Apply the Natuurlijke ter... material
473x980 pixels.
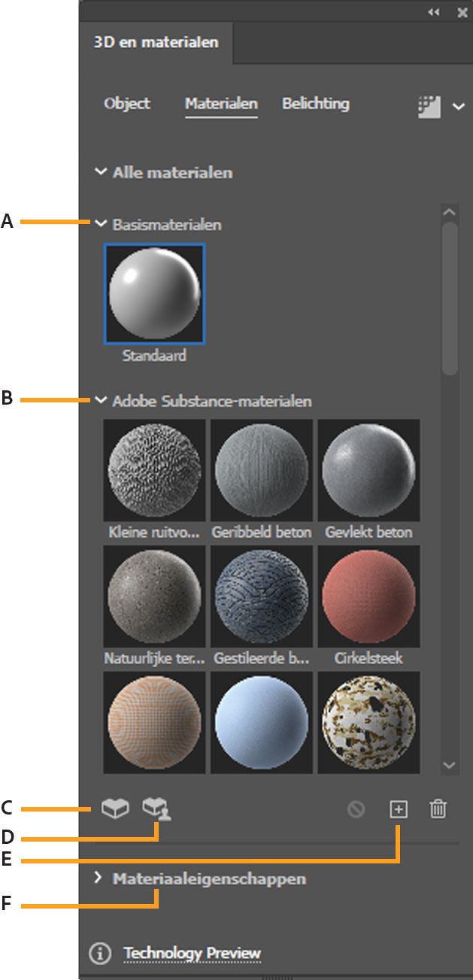point(154,596)
